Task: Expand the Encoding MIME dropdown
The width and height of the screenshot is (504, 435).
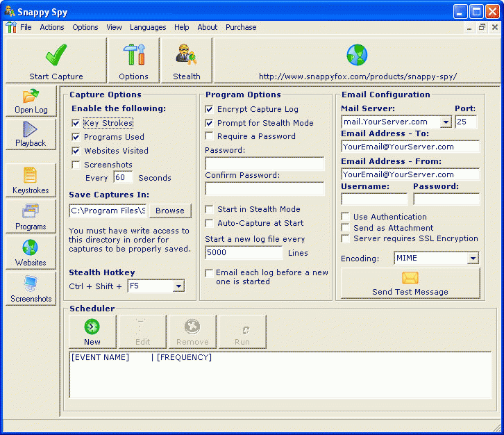Action: 473,258
